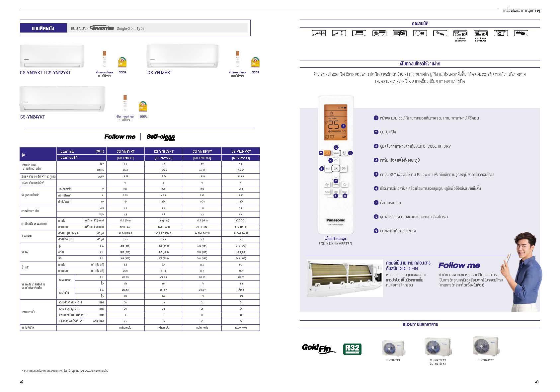Click the Turbo button on the remote
This screenshot has width=560, height=392.
tap(327, 192)
